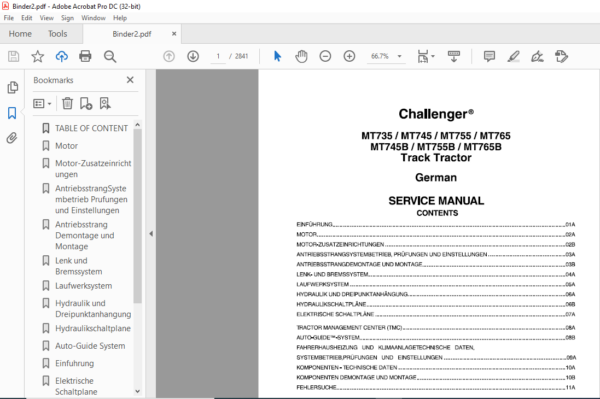Open the bookmarks options dropdown menu
600x399 pixels.
point(42,103)
